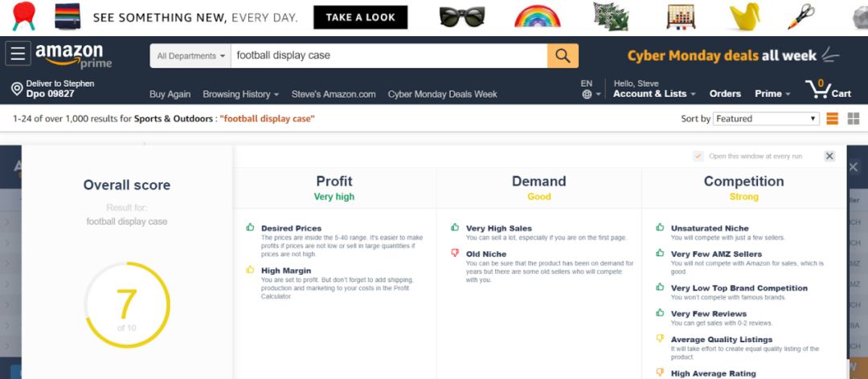Expand the Account & Lists menu

[x=653, y=93]
